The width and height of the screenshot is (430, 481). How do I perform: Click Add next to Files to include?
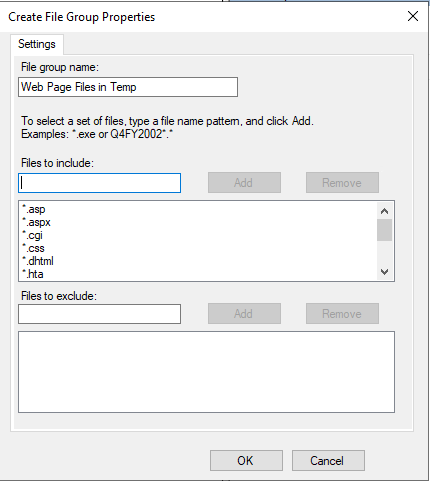[244, 182]
